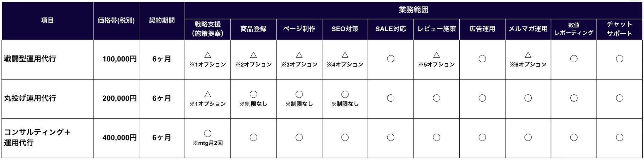Click the triangle for 丸投げ運用代行 under 戦略支援

click(208, 95)
